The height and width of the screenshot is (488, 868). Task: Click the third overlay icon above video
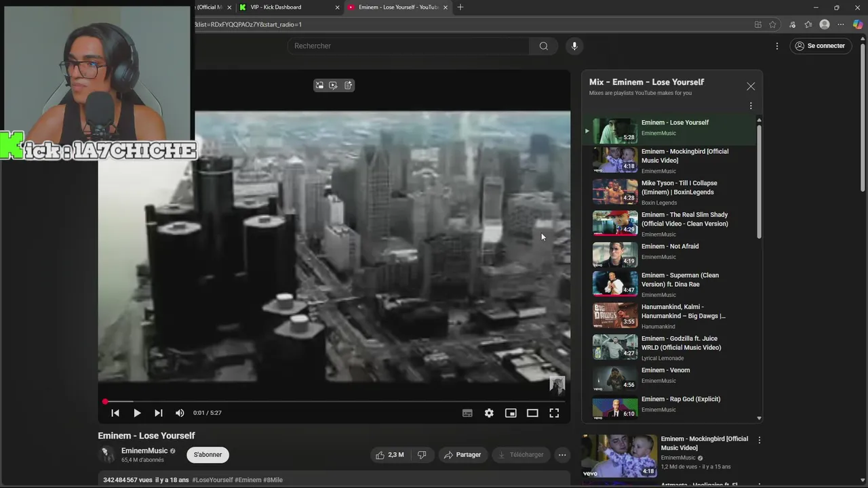point(348,85)
